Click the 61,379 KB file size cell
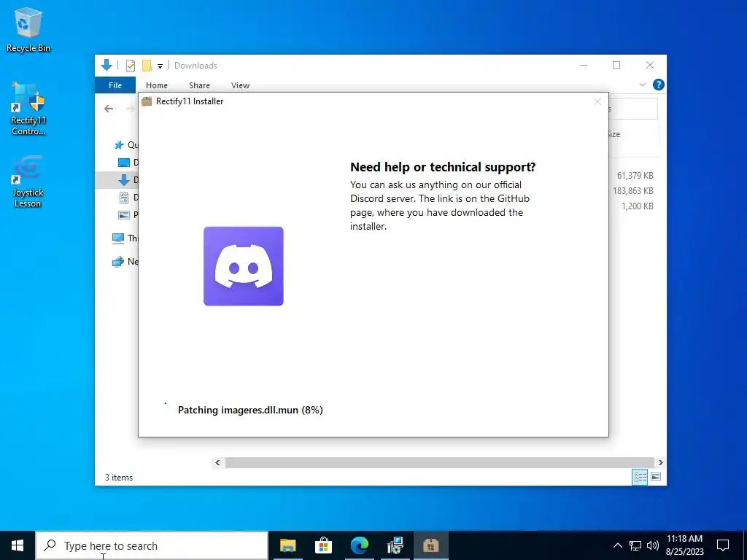Image resolution: width=747 pixels, height=560 pixels. (635, 176)
